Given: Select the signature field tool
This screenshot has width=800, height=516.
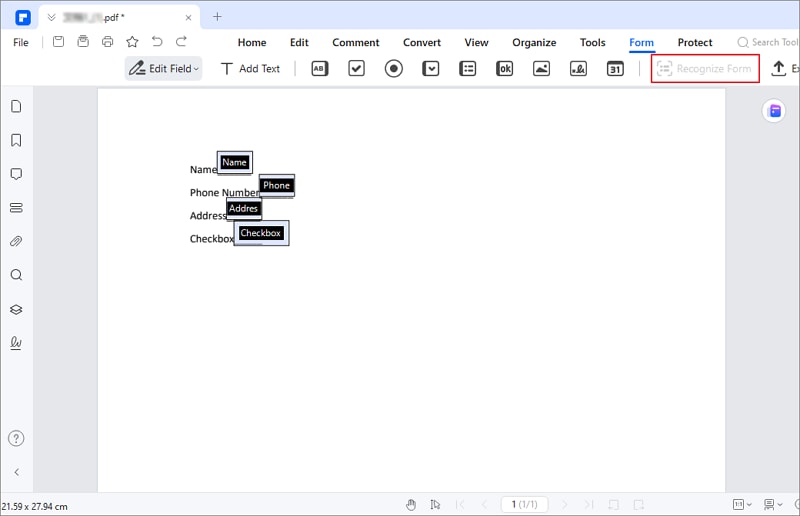Looking at the screenshot, I should coord(578,68).
